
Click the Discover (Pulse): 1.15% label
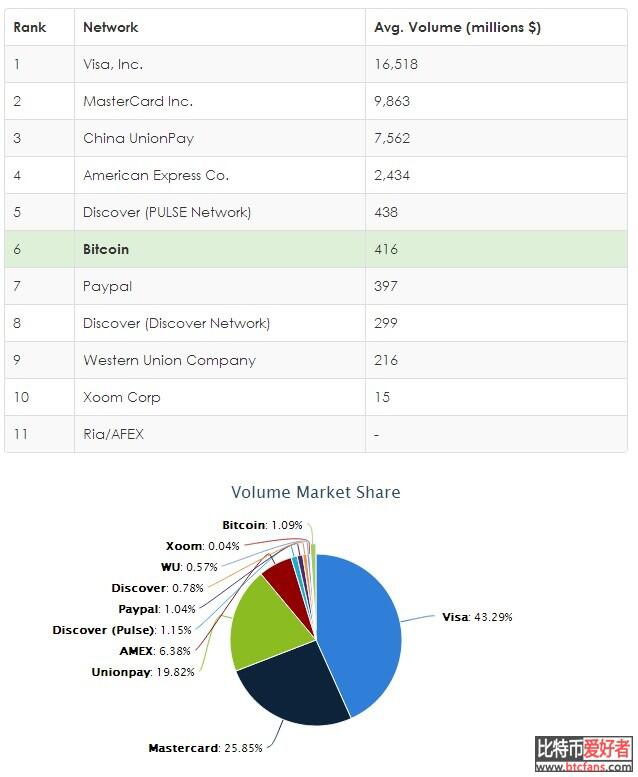point(122,630)
